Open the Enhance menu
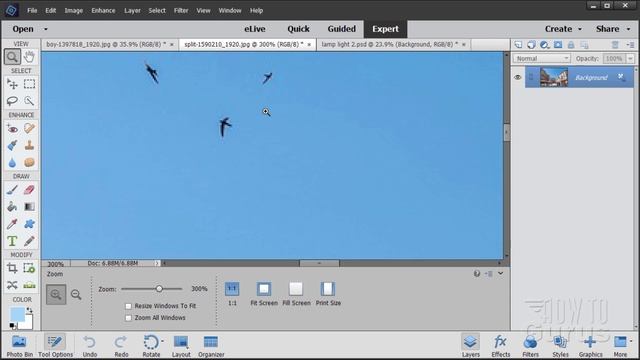640x360 pixels. (103, 11)
